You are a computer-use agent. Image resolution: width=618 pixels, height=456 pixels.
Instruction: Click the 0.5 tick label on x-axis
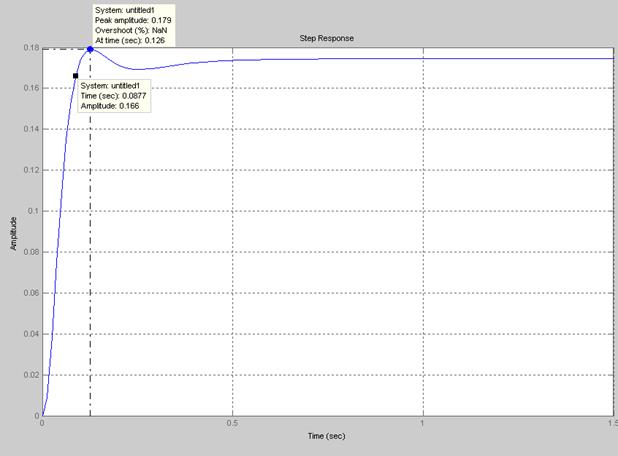pos(233,423)
